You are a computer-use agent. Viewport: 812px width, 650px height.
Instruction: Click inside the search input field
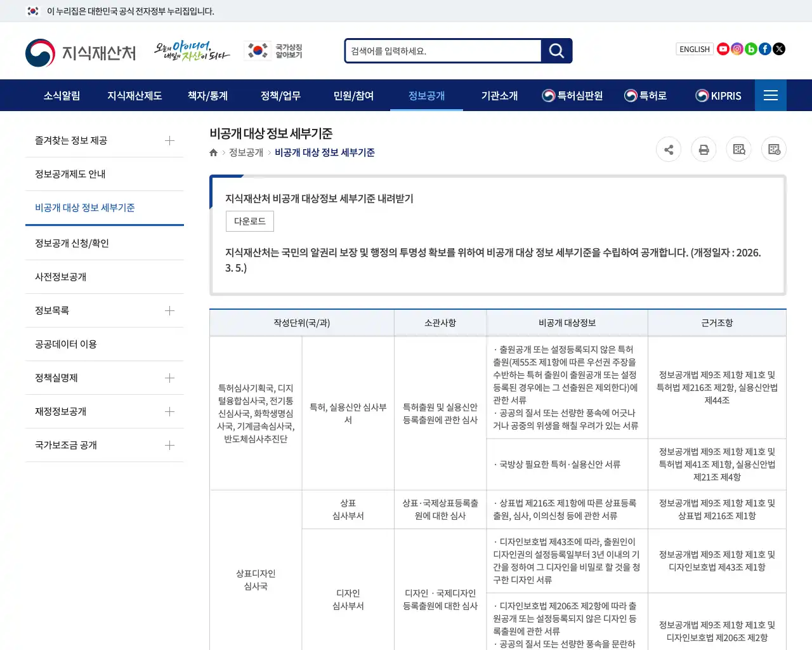[x=442, y=51]
